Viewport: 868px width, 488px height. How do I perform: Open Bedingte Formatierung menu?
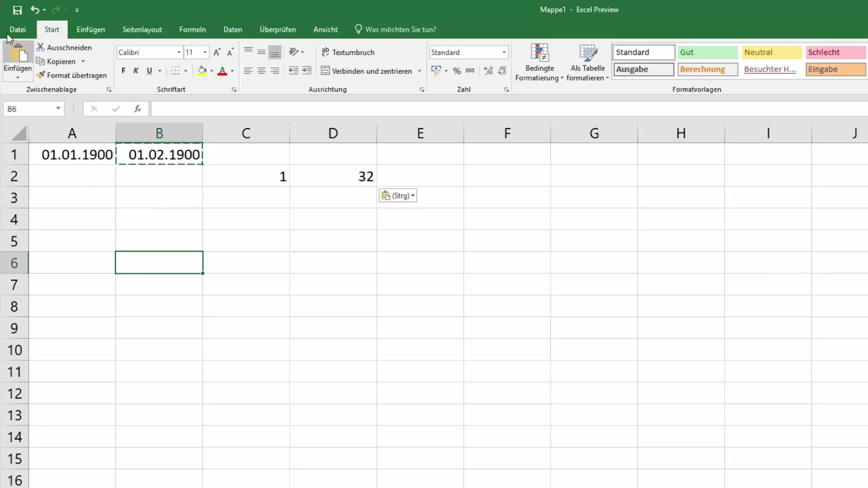539,63
